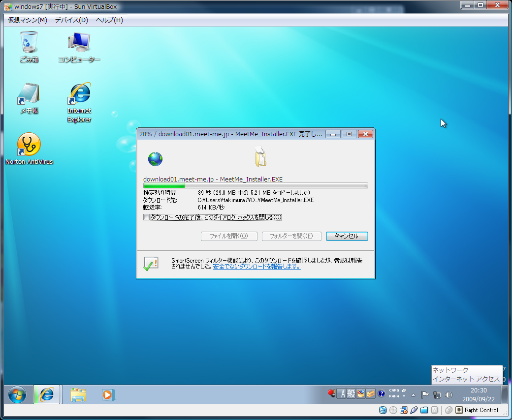The width and height of the screenshot is (512, 420).
Task: Click the green download progress bar
Action: coord(256,185)
